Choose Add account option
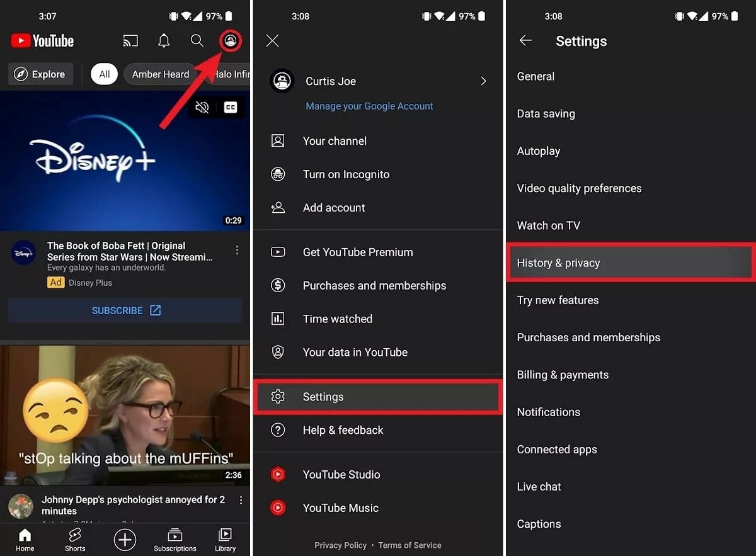Image resolution: width=756 pixels, height=556 pixels. tap(378, 208)
